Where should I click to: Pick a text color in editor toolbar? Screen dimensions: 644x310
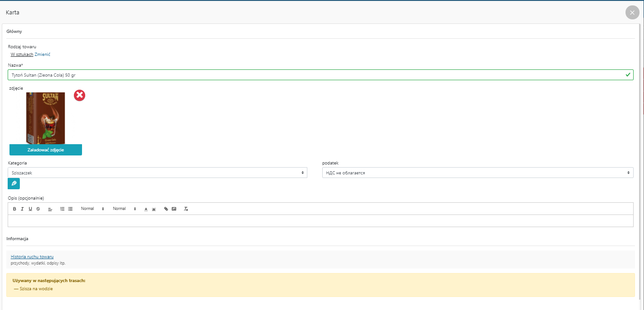(x=146, y=209)
